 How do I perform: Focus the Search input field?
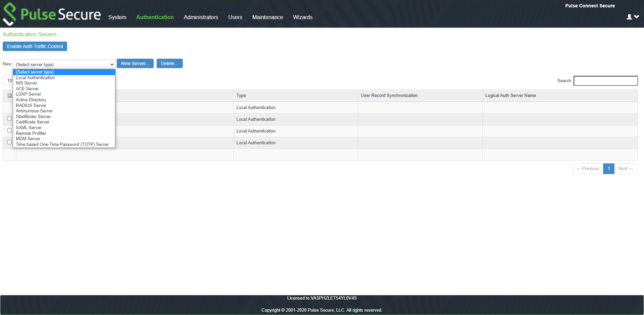(x=605, y=81)
